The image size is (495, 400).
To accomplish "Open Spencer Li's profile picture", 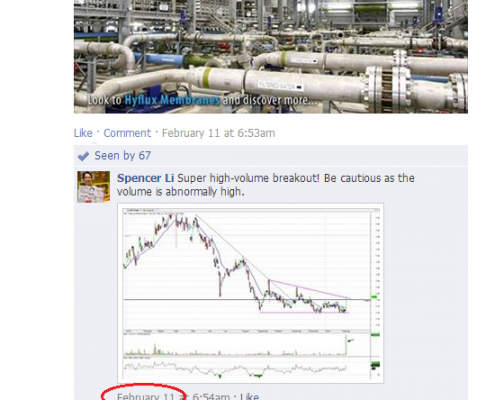I will 94,187.
